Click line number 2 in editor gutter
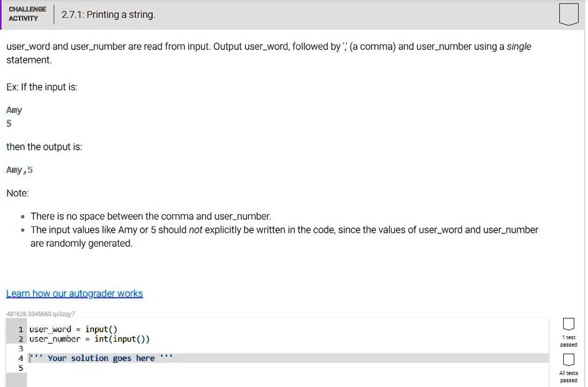The image size is (588, 387). [x=21, y=339]
